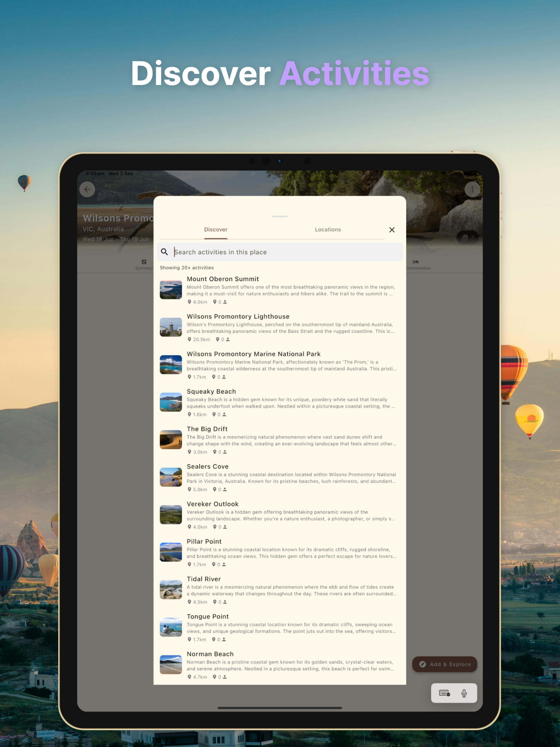The height and width of the screenshot is (747, 560).
Task: Click the distance pin icon under Squeaky Beach
Action: coord(189,414)
